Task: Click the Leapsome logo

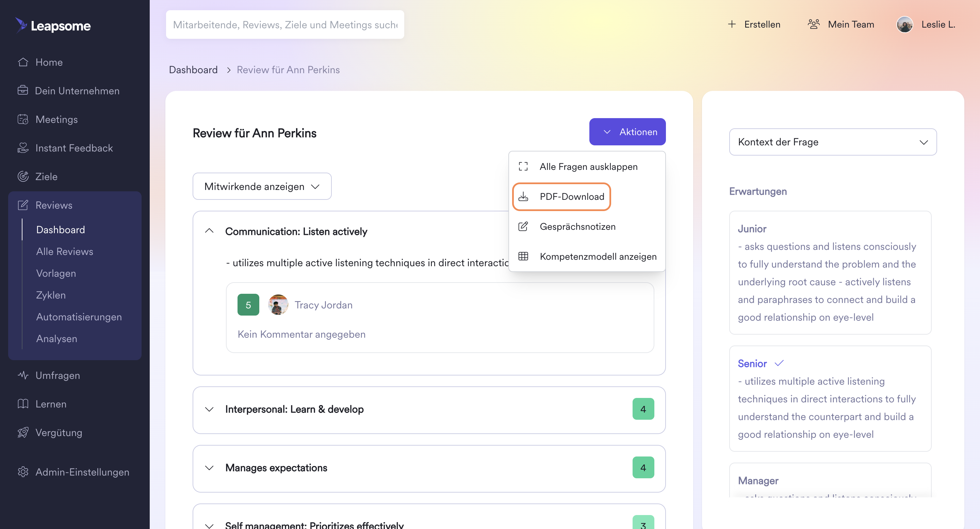Action: 53,26
